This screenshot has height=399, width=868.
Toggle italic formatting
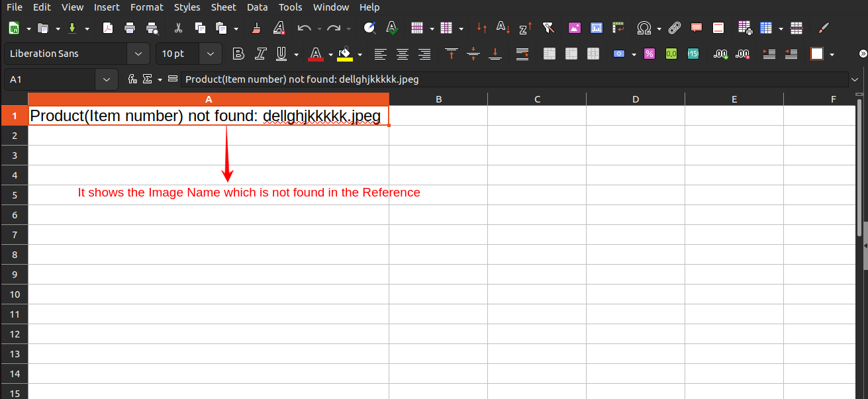click(260, 54)
